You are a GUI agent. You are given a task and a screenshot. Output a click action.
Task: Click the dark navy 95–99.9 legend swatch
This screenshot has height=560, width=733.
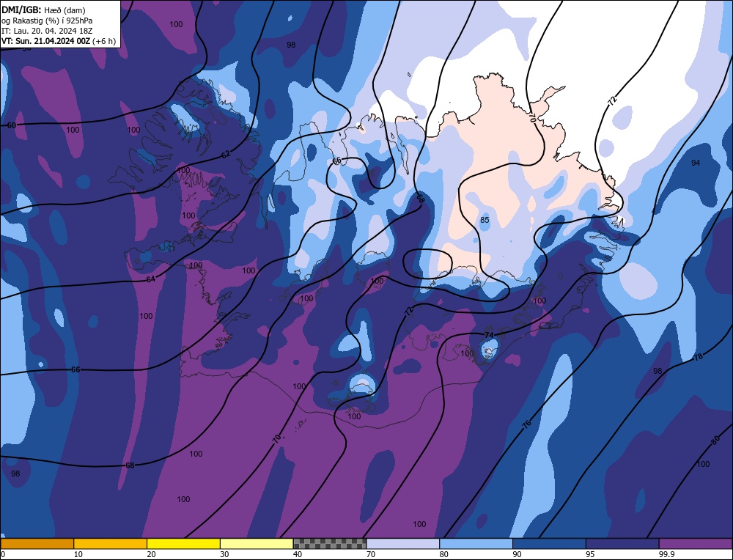click(622, 543)
